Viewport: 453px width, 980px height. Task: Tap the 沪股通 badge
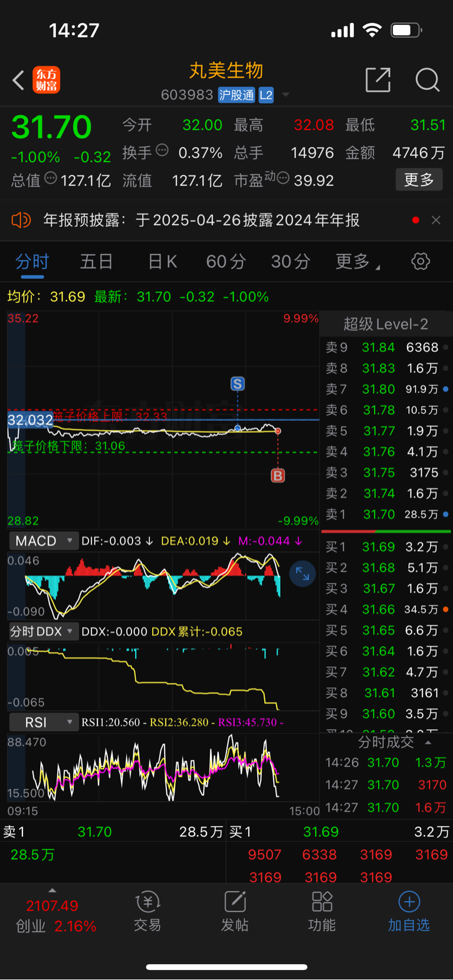click(237, 95)
